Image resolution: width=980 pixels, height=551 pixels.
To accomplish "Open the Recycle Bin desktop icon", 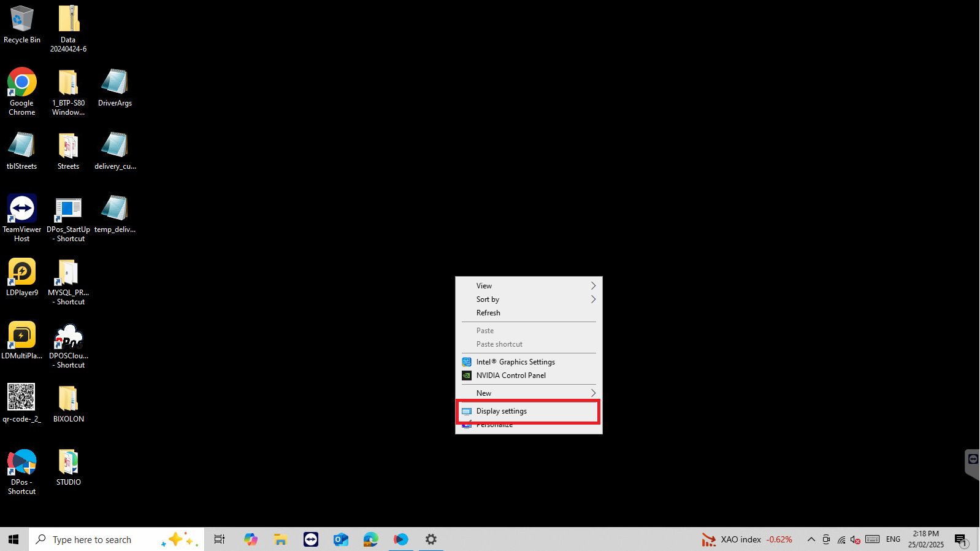I will point(22,25).
